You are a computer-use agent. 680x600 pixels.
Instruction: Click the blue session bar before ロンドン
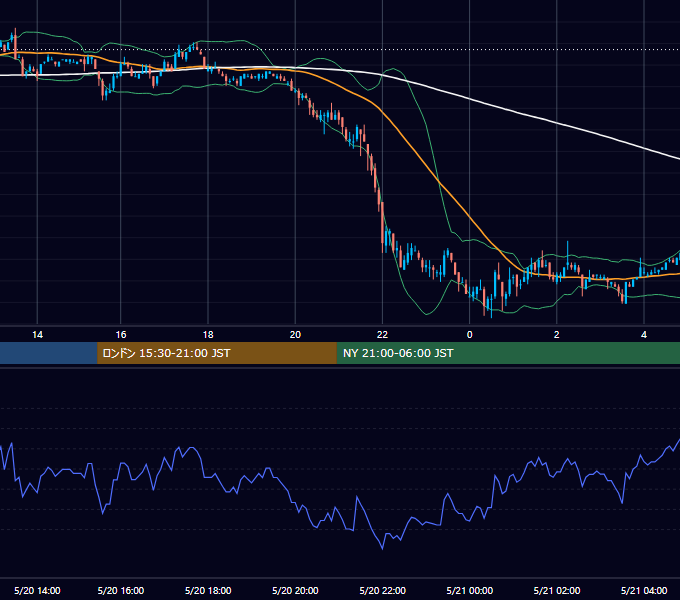click(x=49, y=353)
